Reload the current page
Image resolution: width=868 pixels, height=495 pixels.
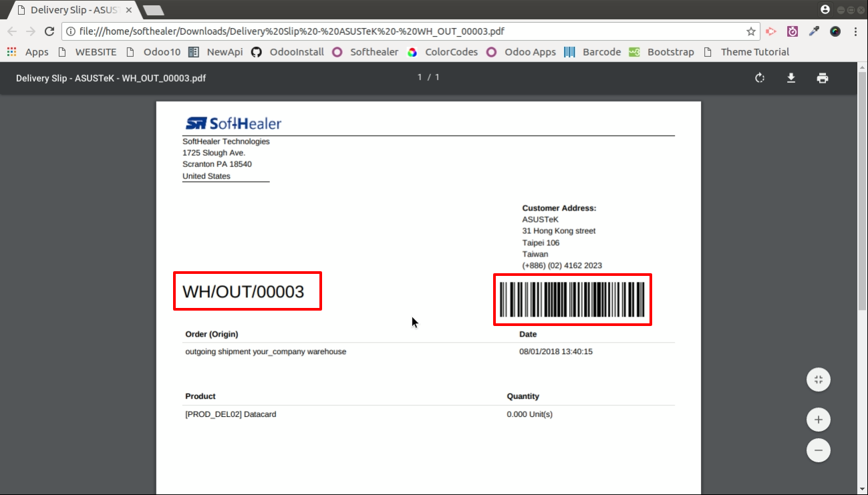(49, 31)
